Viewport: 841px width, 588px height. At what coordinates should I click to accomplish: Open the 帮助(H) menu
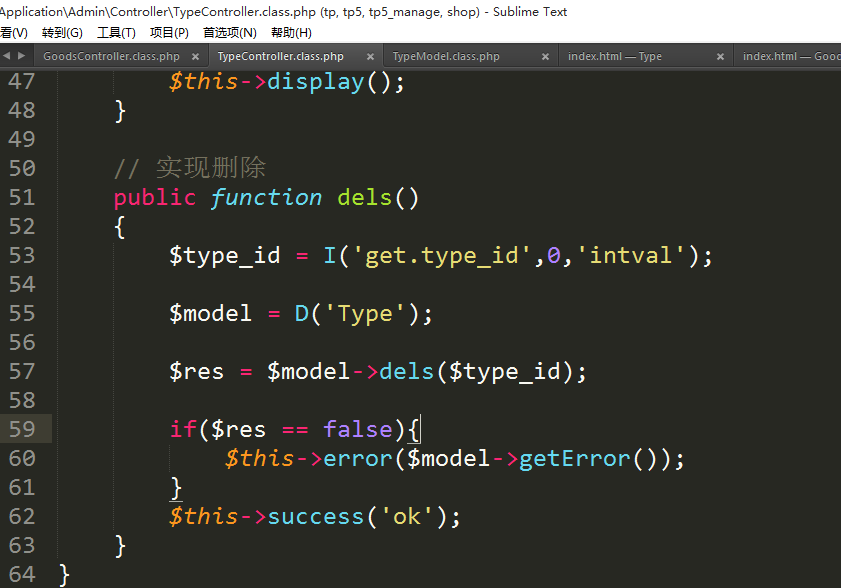point(291,33)
